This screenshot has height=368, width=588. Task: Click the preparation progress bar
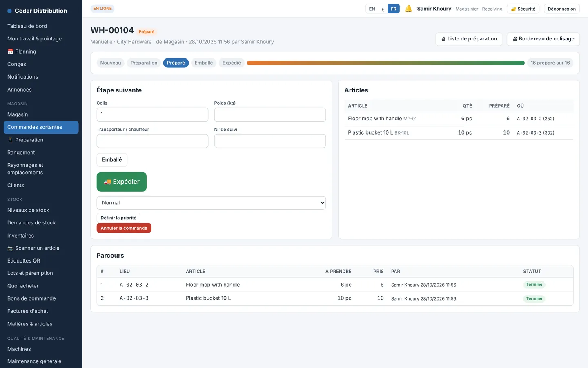click(386, 63)
